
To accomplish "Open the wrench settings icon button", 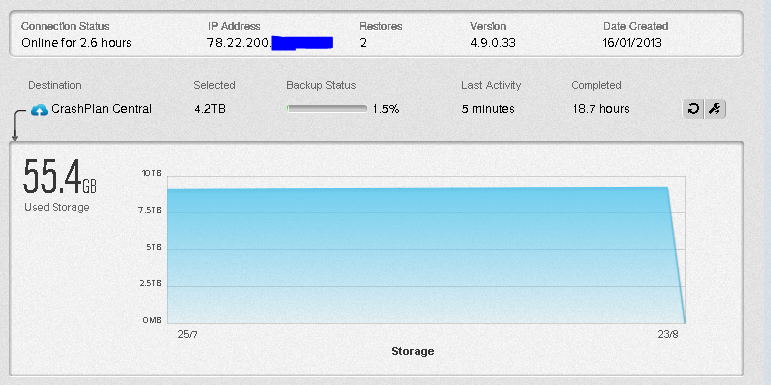I will coord(715,109).
